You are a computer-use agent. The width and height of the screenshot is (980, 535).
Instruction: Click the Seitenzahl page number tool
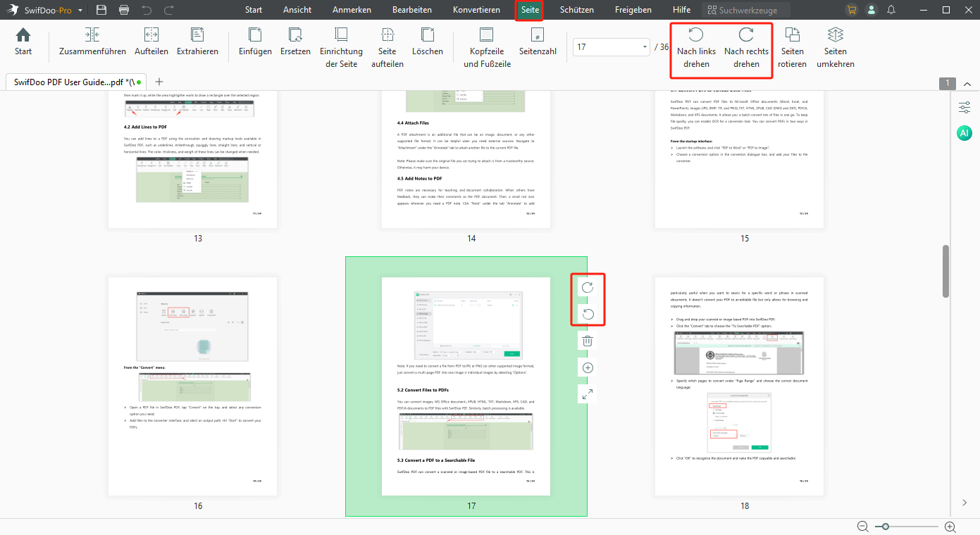(538, 42)
